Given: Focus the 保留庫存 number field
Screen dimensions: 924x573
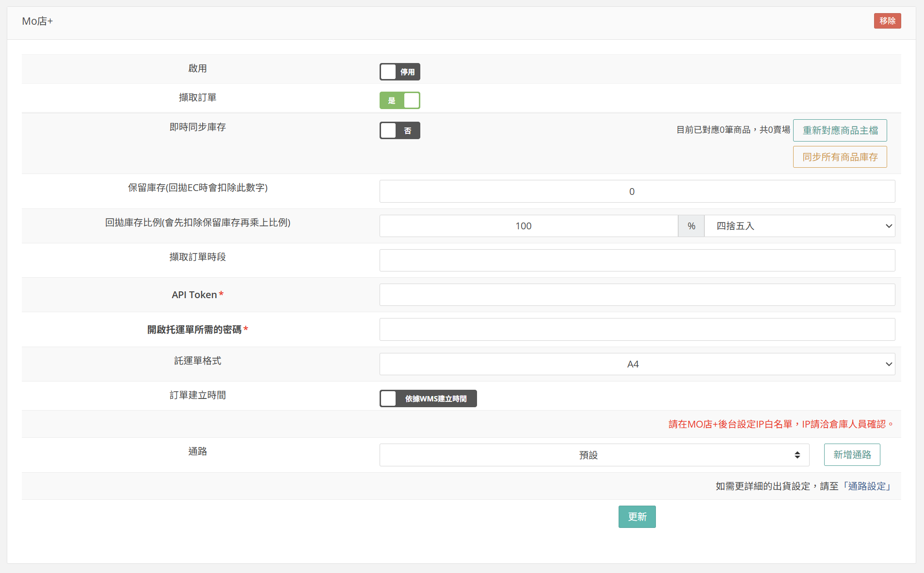Looking at the screenshot, I should (637, 191).
